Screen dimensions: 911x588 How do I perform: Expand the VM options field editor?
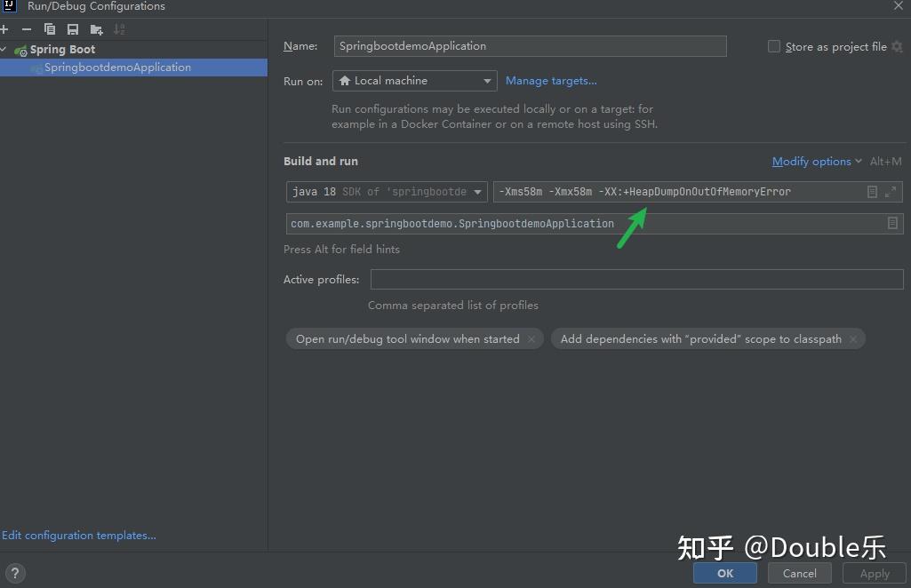click(890, 191)
